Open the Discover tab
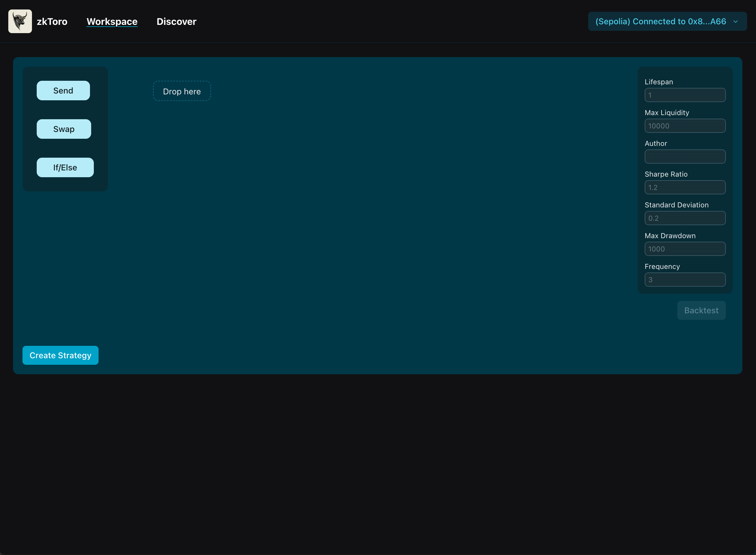Image resolution: width=756 pixels, height=555 pixels. [x=176, y=22]
